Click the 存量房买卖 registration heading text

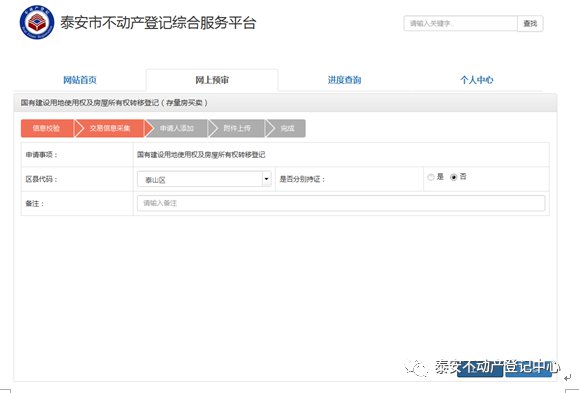(114, 103)
